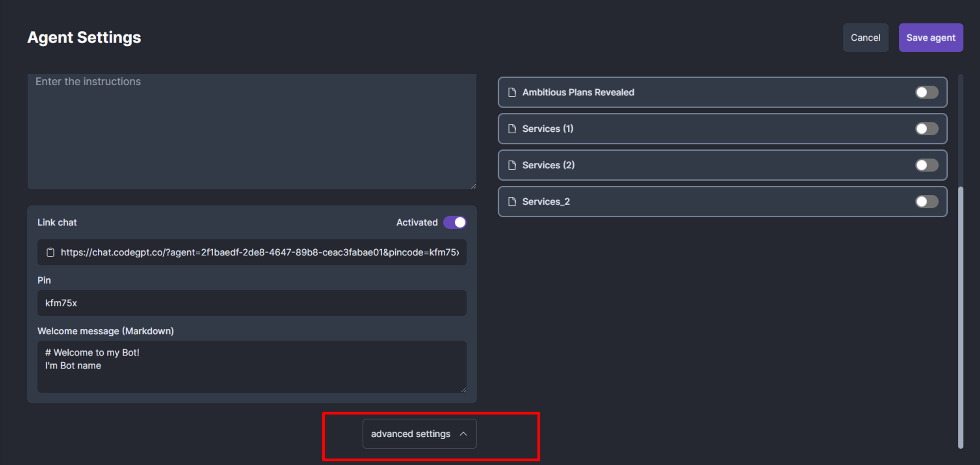Screen dimensions: 980x465
Task: Toggle the Services (2) document switch
Action: [x=927, y=165]
